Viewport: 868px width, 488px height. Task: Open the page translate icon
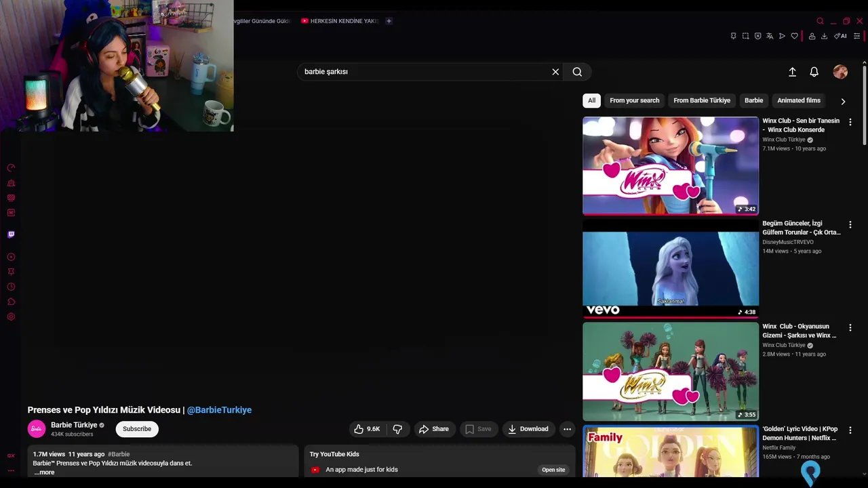[770, 36]
